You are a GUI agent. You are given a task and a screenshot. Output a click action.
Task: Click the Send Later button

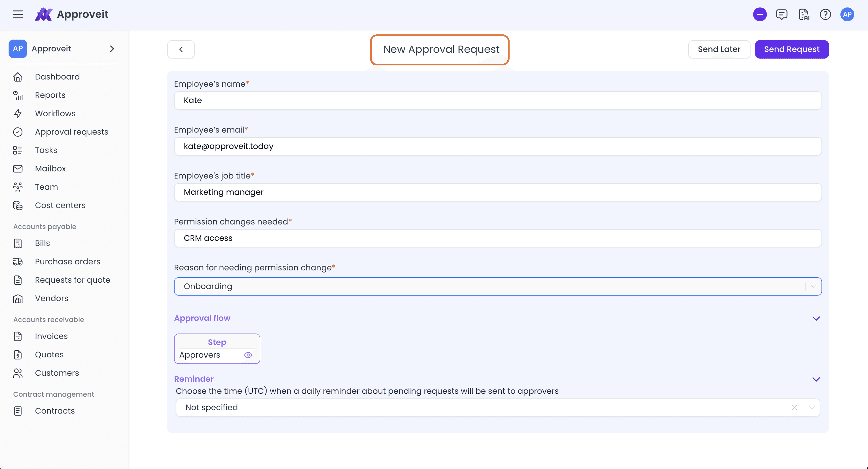719,50
